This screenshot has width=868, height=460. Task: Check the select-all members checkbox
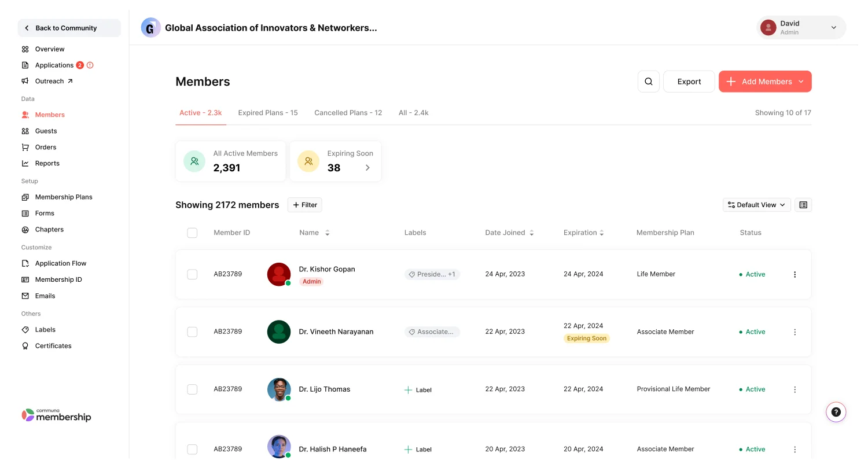coord(192,233)
